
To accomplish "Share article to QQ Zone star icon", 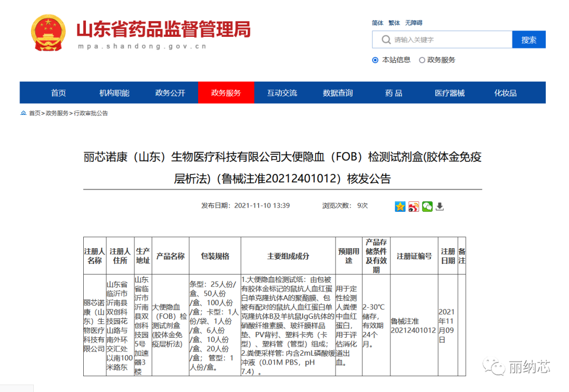I will (400, 207).
